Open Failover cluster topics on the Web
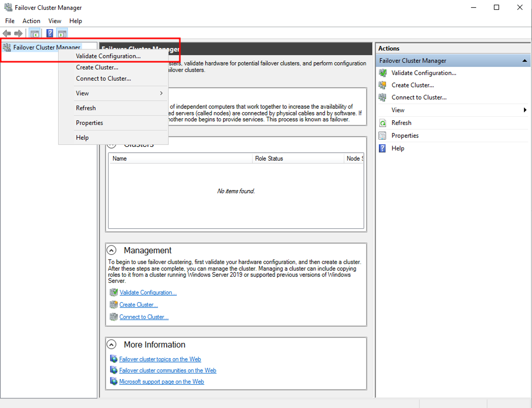The width and height of the screenshot is (532, 408). pyautogui.click(x=160, y=359)
